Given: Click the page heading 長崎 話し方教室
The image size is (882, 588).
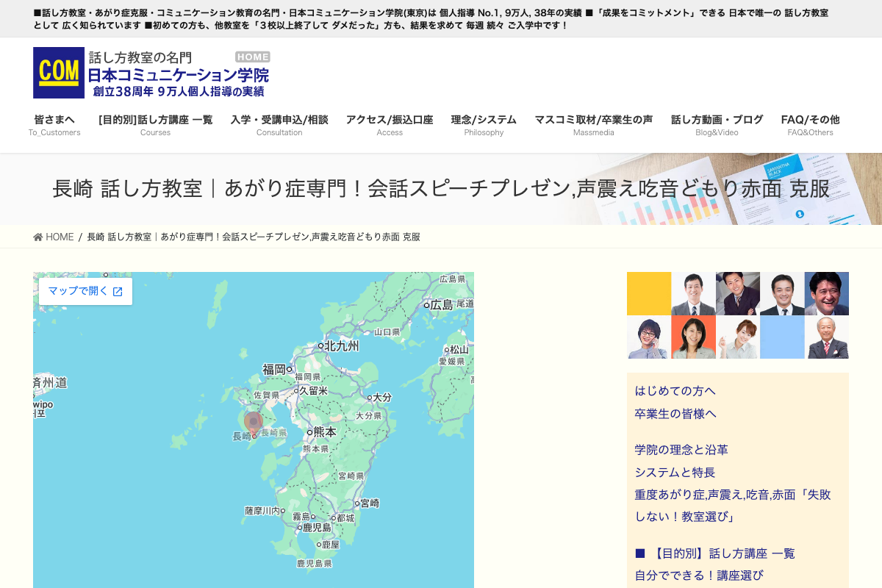Looking at the screenshot, I should 441,189.
